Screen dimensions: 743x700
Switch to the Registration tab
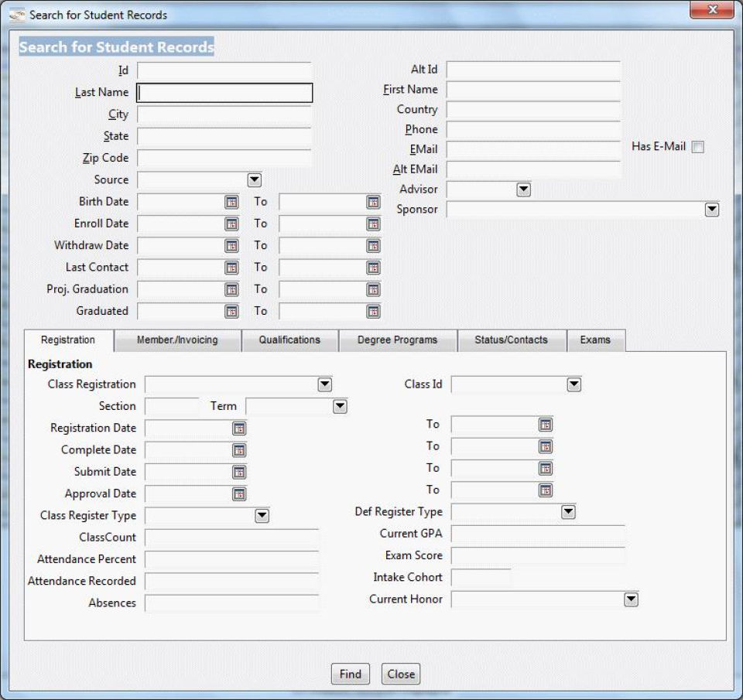click(x=68, y=340)
